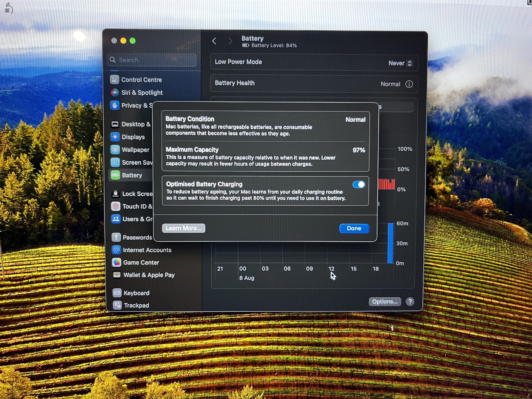Open the Options… button

[385, 301]
